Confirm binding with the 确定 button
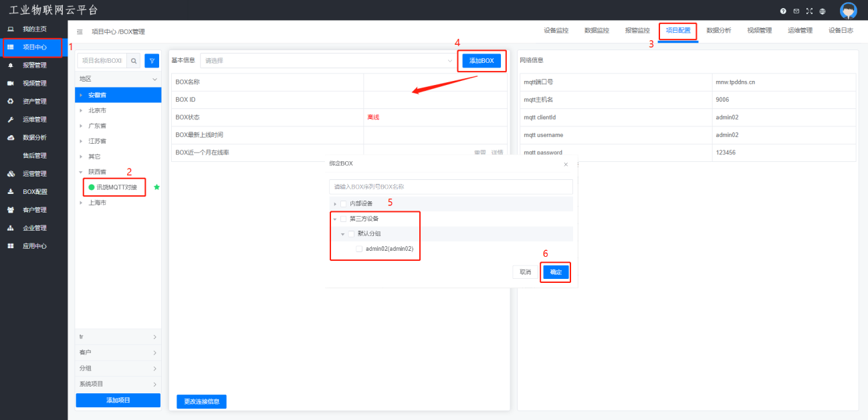The image size is (868, 420). pyautogui.click(x=556, y=272)
